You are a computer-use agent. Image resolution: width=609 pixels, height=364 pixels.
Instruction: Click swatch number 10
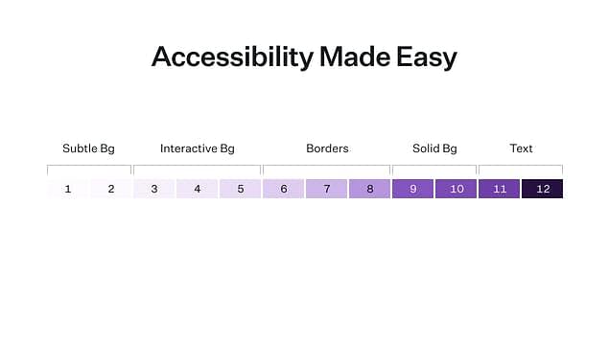pos(456,189)
